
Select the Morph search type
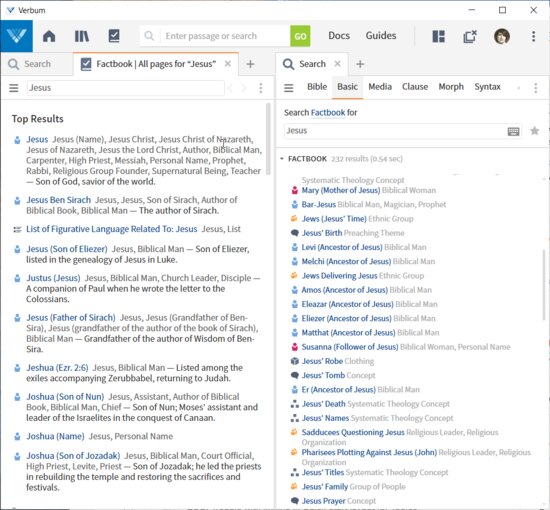point(451,87)
